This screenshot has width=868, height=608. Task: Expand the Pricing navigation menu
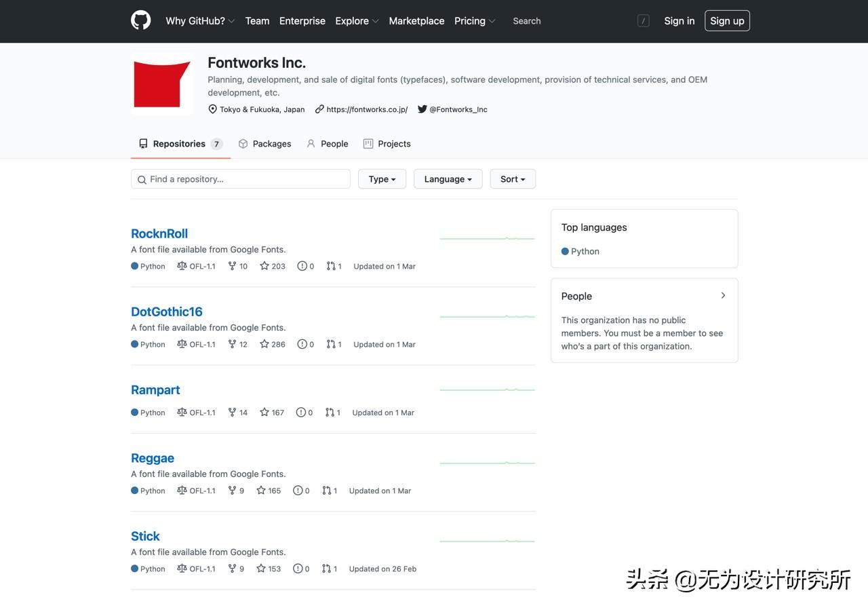tap(475, 21)
